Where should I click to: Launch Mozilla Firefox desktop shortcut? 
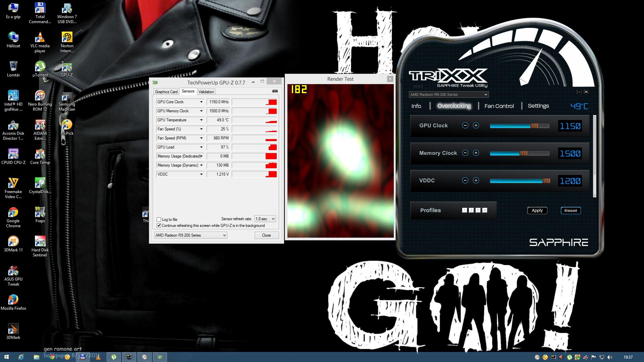13,302
